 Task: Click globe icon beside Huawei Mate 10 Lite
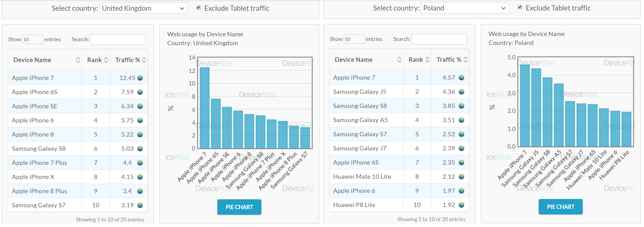[461, 177]
